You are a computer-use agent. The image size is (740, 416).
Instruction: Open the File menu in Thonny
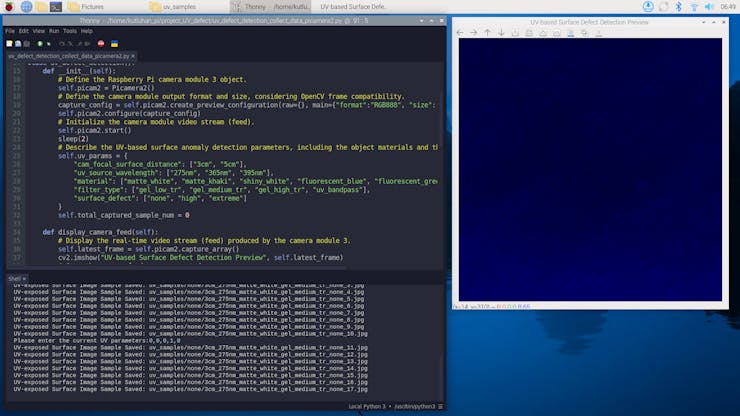pyautogui.click(x=9, y=31)
